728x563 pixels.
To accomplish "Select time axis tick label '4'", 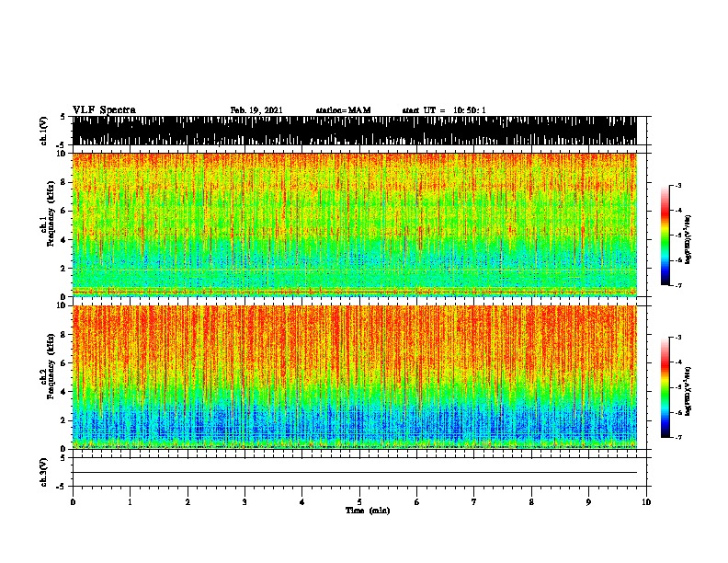I will point(302,502).
